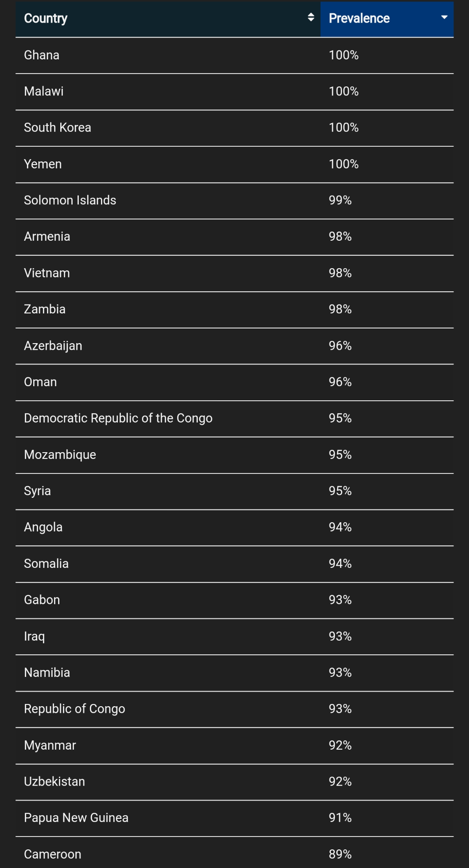This screenshot has height=868, width=469.
Task: Click the Prevalence sort dropdown arrow
Action: pyautogui.click(x=444, y=17)
